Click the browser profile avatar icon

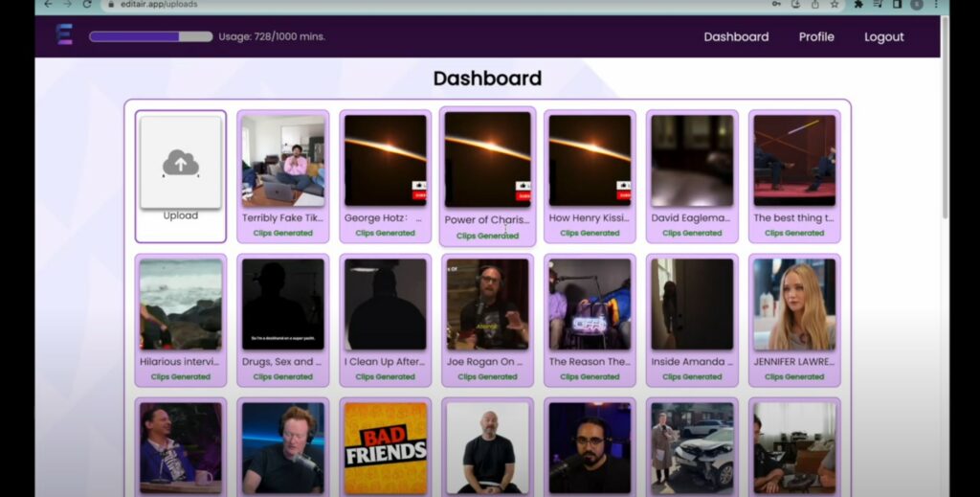[916, 5]
